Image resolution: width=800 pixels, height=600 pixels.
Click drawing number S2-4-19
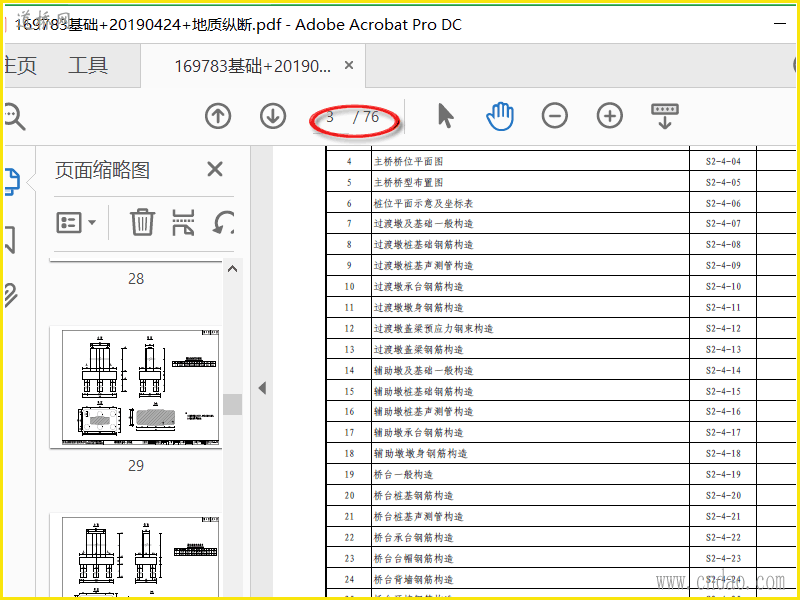[x=723, y=474]
